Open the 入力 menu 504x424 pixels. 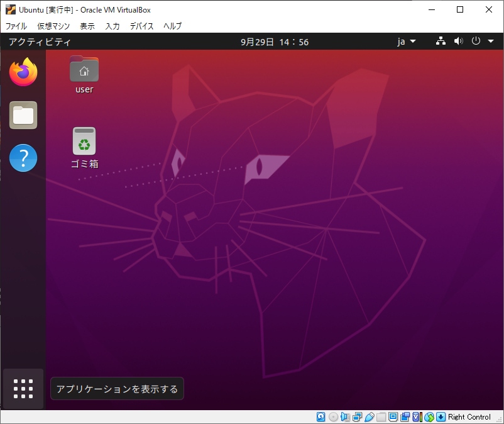pos(112,26)
